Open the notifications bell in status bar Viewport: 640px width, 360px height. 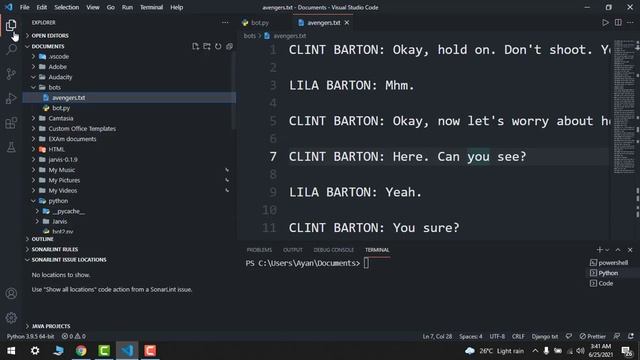coord(631,336)
